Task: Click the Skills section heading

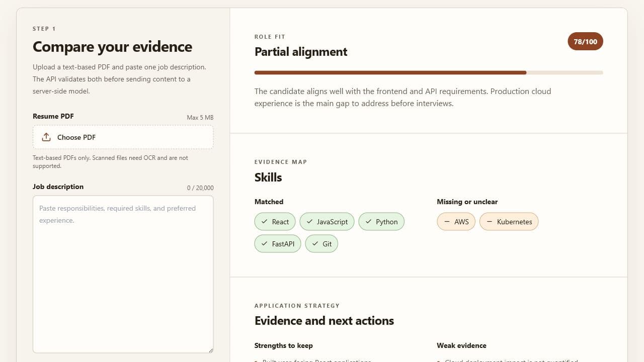Action: [x=268, y=177]
